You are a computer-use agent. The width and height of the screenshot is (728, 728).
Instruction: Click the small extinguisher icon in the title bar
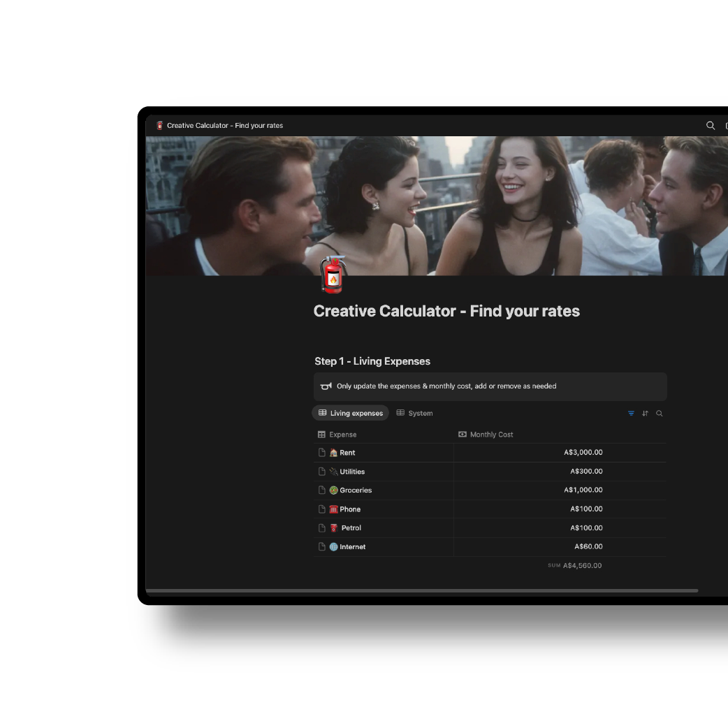pos(159,125)
